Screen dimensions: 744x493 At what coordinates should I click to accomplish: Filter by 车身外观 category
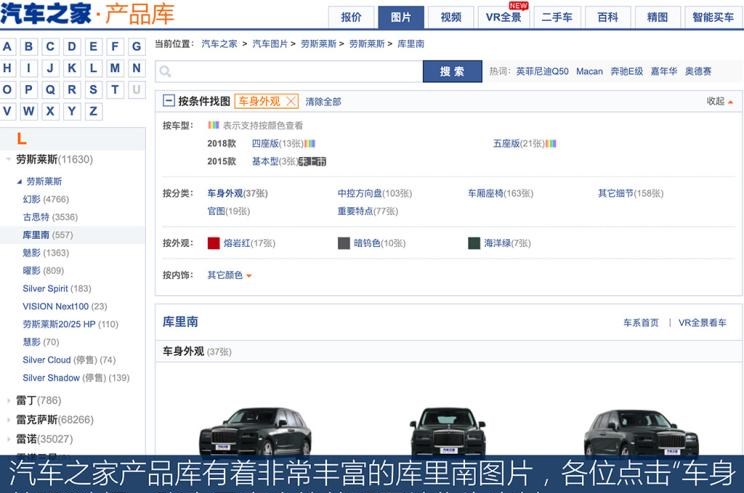237,193
